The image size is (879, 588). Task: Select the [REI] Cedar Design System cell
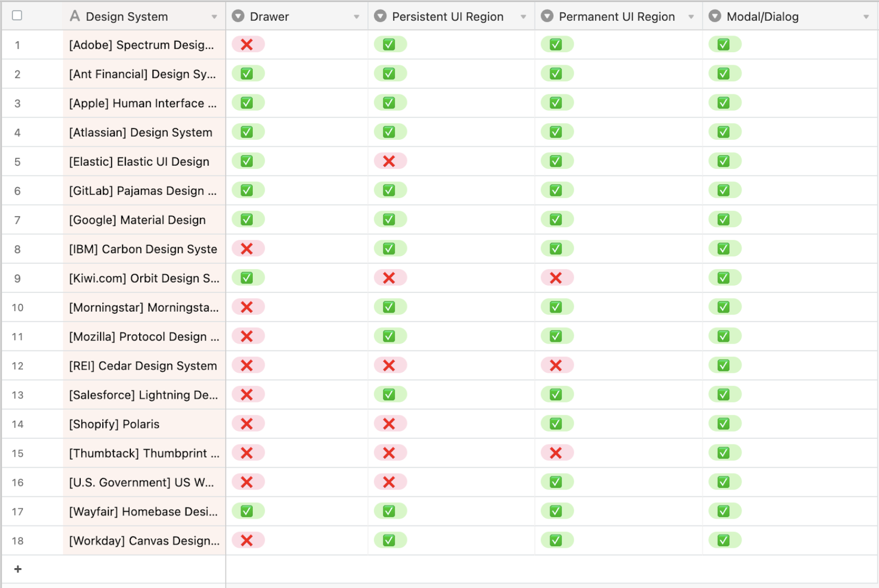point(144,366)
